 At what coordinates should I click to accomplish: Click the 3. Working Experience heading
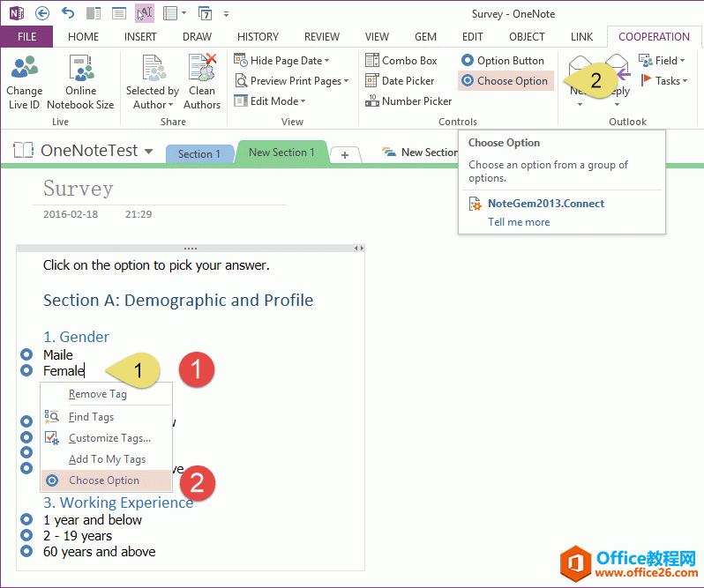(x=118, y=502)
